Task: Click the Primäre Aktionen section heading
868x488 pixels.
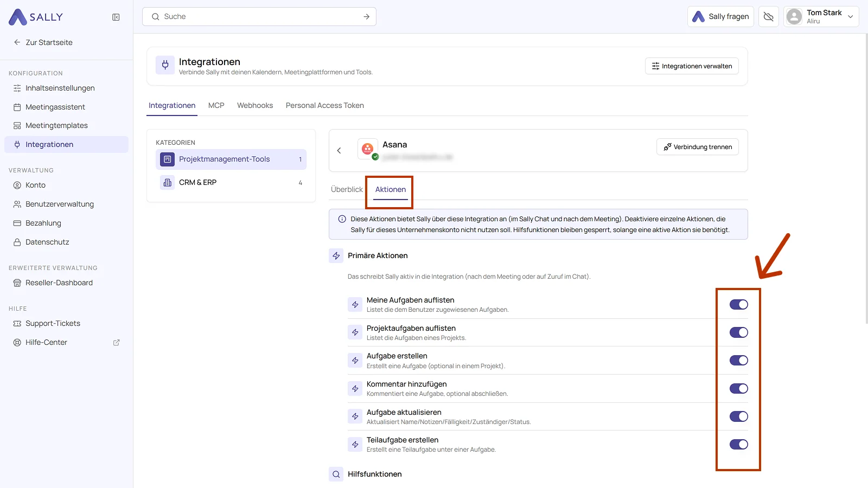Action: (x=378, y=256)
